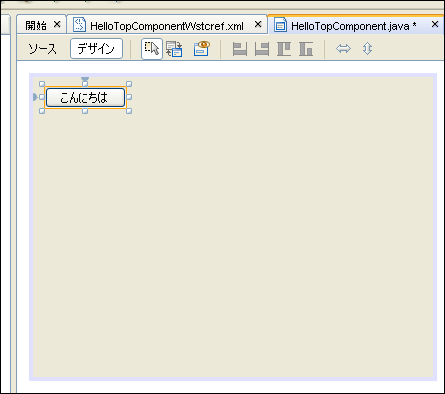The height and width of the screenshot is (394, 445).
Task: Open the Preview Design eye icon
Action: pos(202,49)
